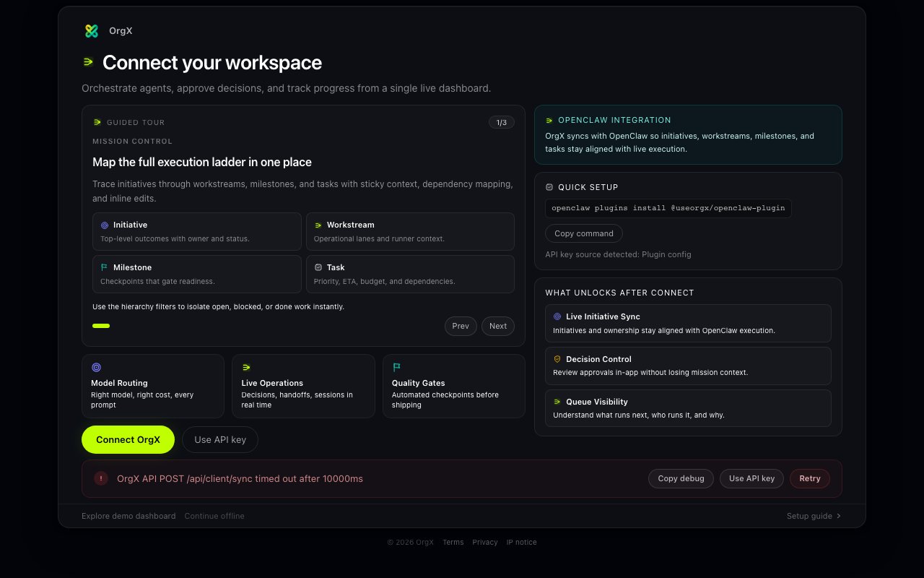Open the Terms link in footer
924x578 pixels.
(453, 542)
